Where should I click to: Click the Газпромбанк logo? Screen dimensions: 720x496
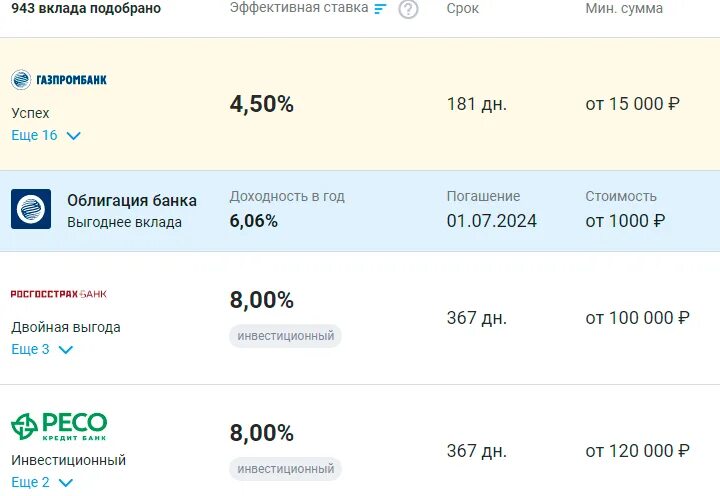coord(59,79)
